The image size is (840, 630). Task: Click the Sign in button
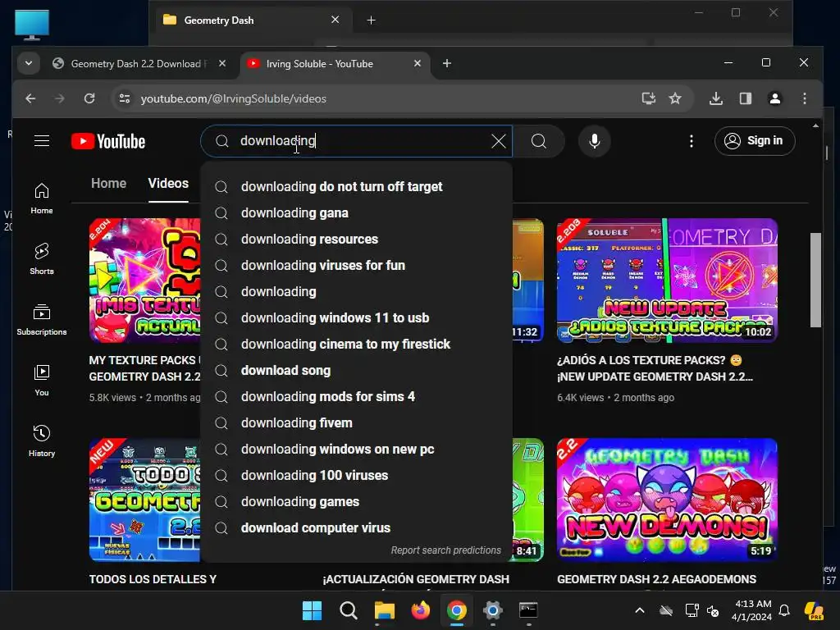tap(755, 141)
